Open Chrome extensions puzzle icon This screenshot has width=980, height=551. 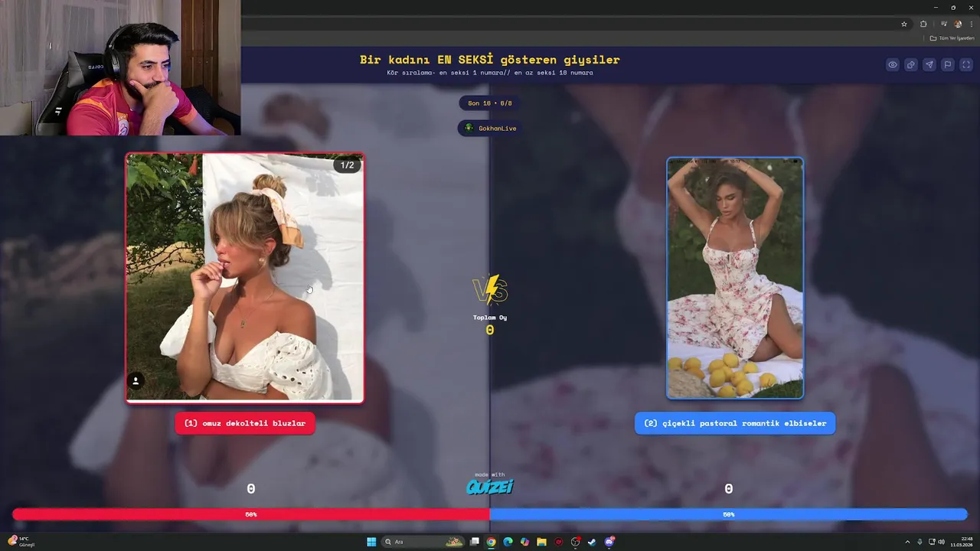click(923, 24)
